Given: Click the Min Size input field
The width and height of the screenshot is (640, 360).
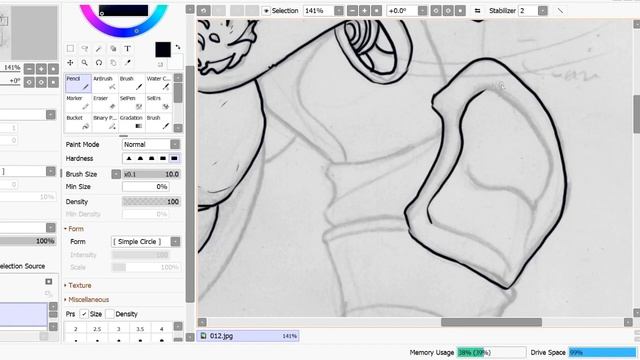Looking at the screenshot, I should pyautogui.click(x=146, y=187).
